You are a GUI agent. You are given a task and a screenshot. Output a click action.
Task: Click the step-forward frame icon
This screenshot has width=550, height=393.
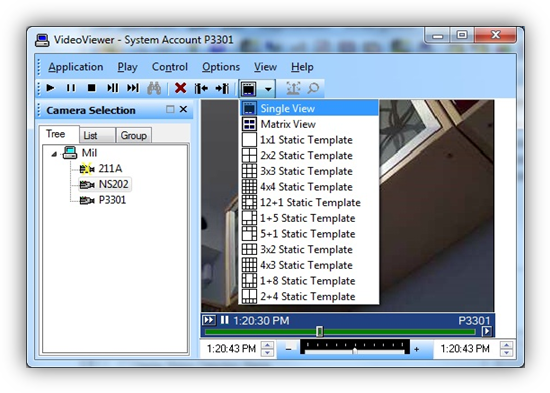click(x=113, y=88)
